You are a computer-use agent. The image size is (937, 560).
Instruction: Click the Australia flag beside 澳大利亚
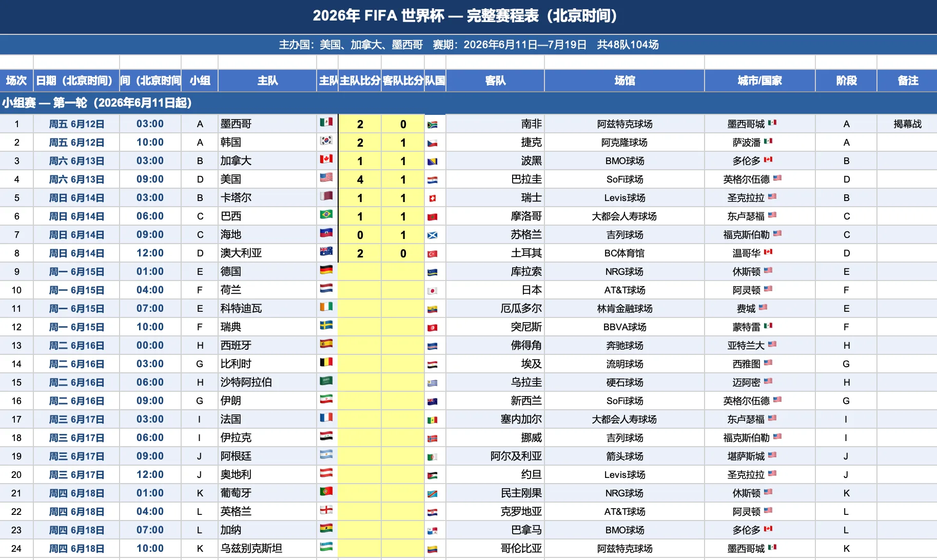pyautogui.click(x=326, y=251)
